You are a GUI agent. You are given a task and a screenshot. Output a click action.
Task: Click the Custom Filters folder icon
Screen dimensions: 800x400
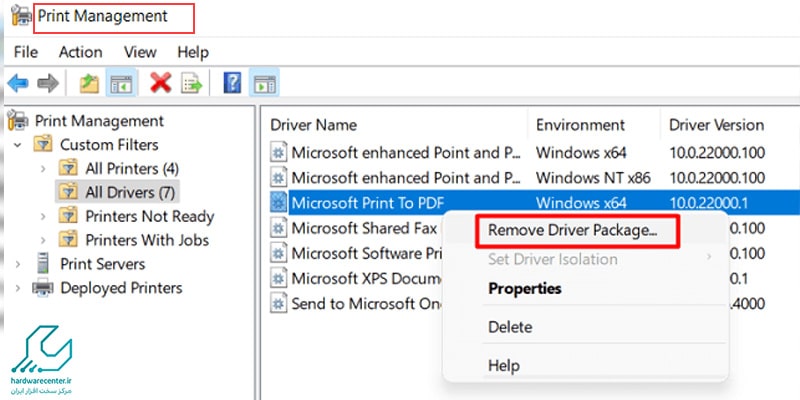pyautogui.click(x=43, y=144)
